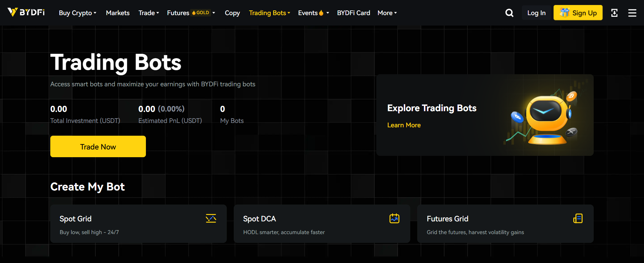The image size is (644, 263).
Task: Click the Learn More link
Action: tap(404, 125)
